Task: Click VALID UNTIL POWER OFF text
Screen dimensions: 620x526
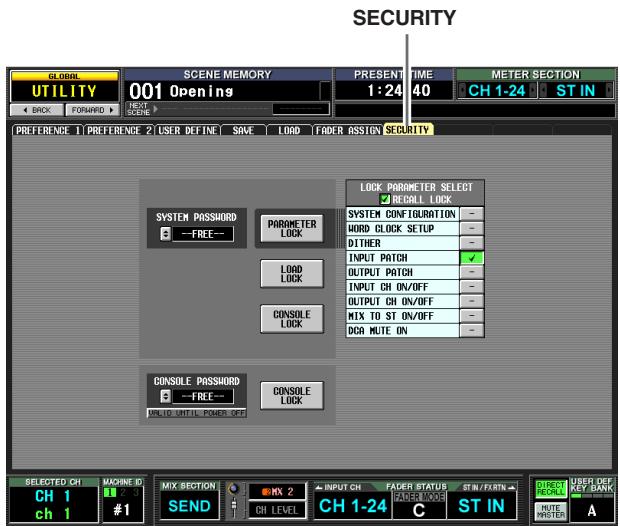Action: tap(197, 413)
